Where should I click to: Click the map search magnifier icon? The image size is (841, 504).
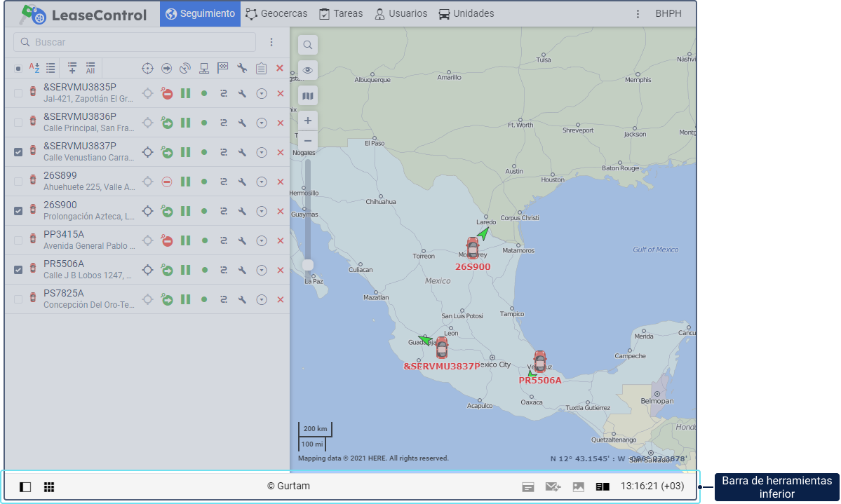308,46
